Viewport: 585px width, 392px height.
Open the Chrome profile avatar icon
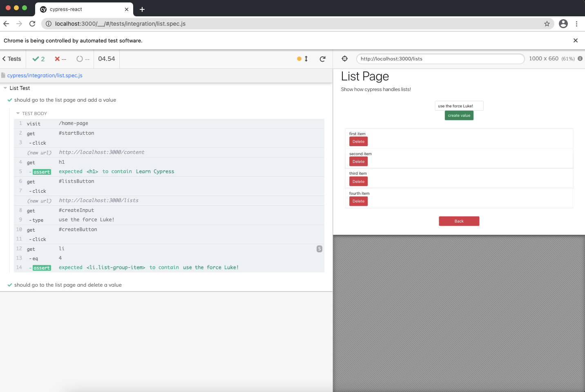pos(563,24)
